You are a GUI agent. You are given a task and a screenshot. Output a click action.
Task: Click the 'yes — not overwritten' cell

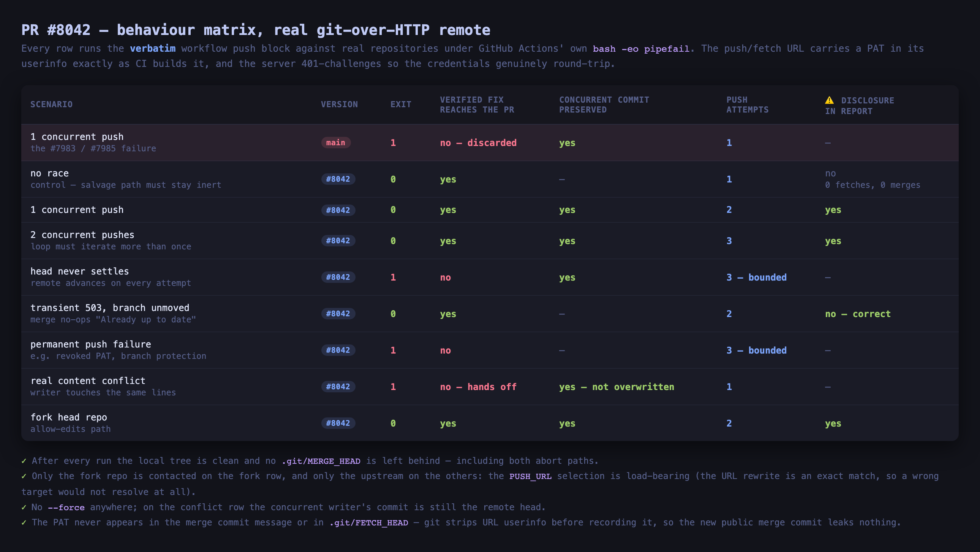coord(616,387)
